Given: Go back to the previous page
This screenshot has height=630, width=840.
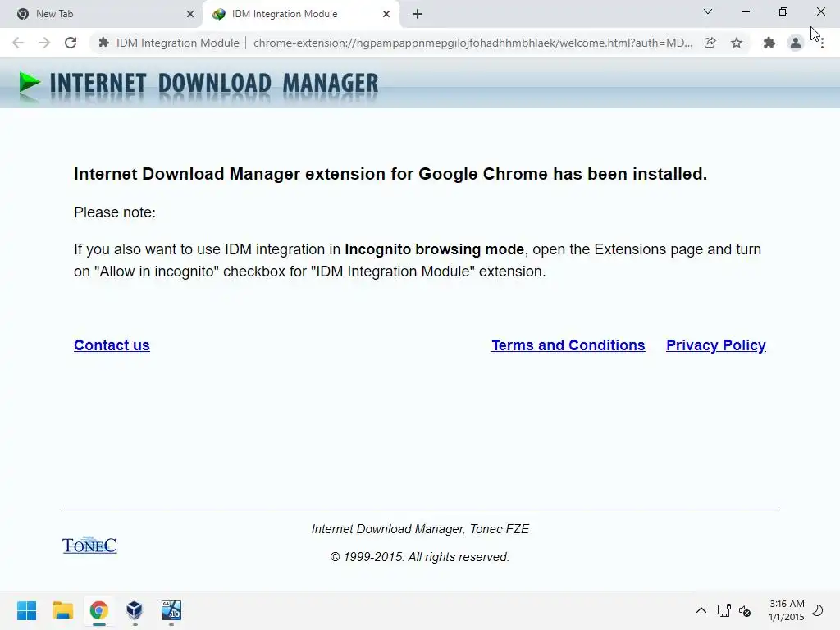Looking at the screenshot, I should pyautogui.click(x=18, y=43).
